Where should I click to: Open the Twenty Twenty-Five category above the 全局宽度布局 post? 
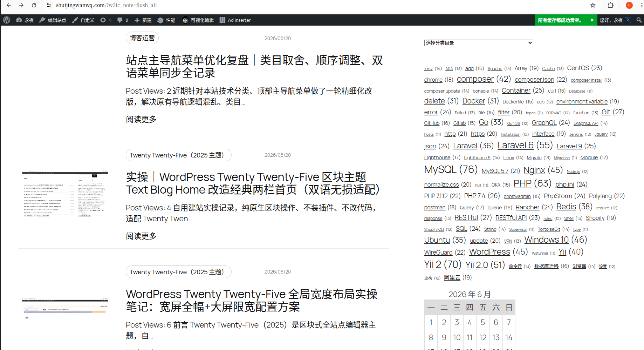click(x=179, y=272)
